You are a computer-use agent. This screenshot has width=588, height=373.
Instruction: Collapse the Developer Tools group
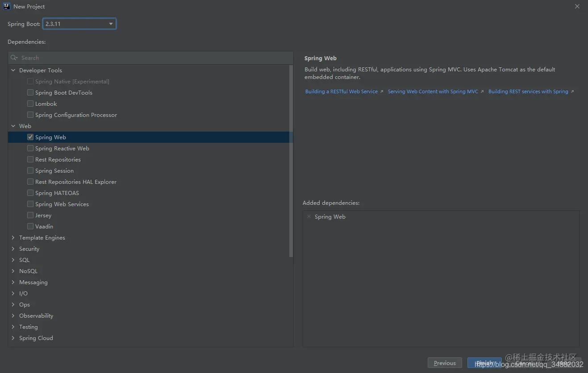coord(13,70)
